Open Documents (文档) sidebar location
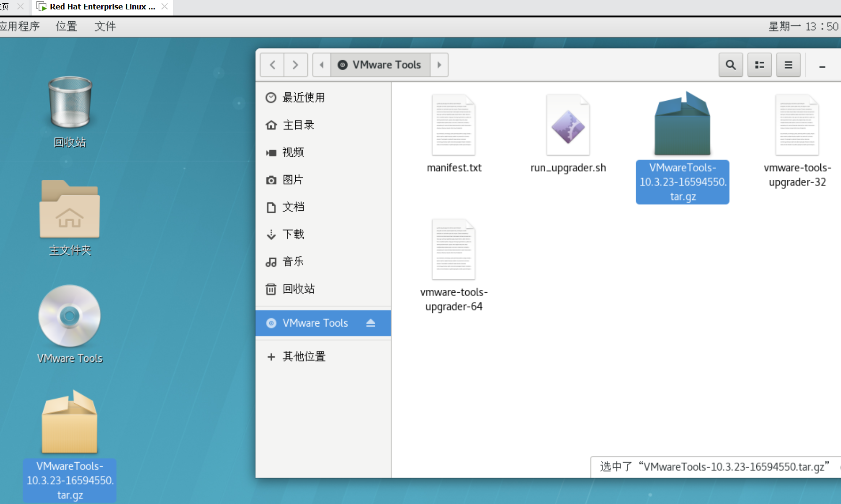 point(323,207)
